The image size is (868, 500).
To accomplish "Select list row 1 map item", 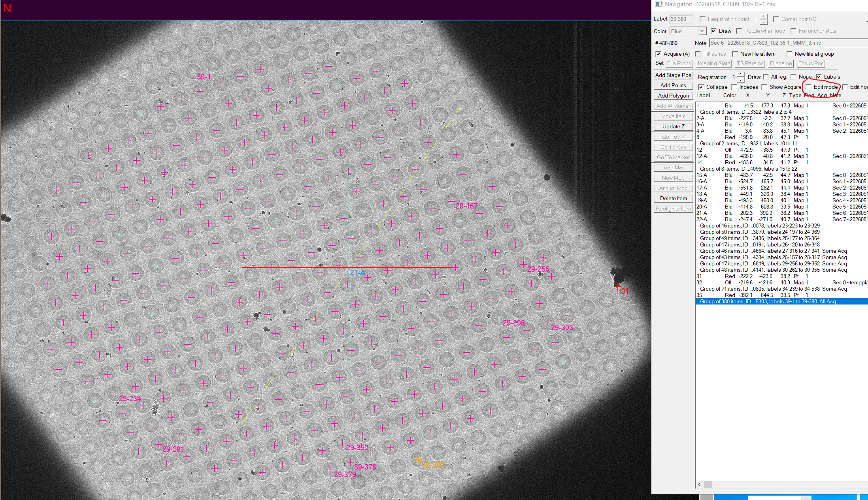I will [x=781, y=106].
